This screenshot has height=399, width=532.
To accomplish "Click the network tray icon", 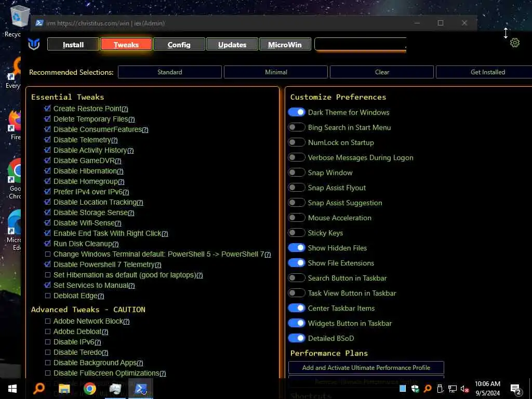I will [x=453, y=389].
